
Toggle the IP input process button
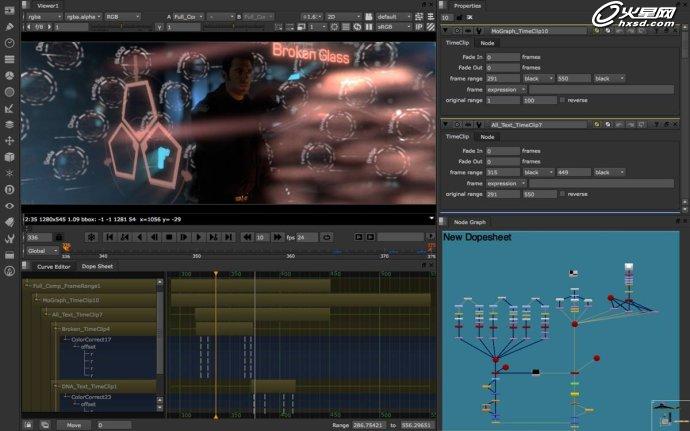tap(419, 27)
